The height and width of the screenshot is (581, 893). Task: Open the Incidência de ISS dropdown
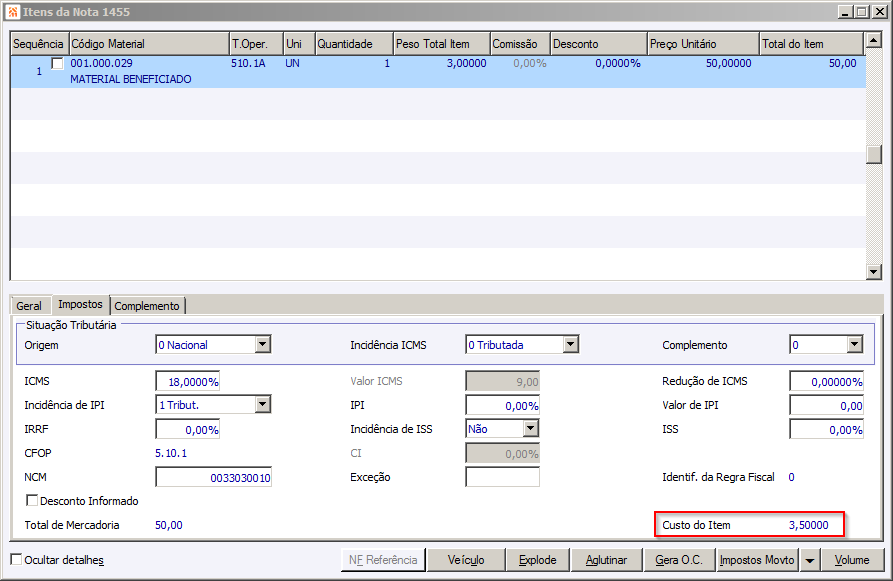point(531,428)
